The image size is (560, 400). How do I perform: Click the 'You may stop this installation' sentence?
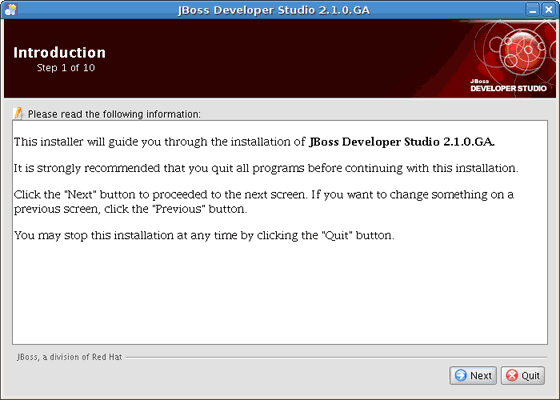point(204,235)
